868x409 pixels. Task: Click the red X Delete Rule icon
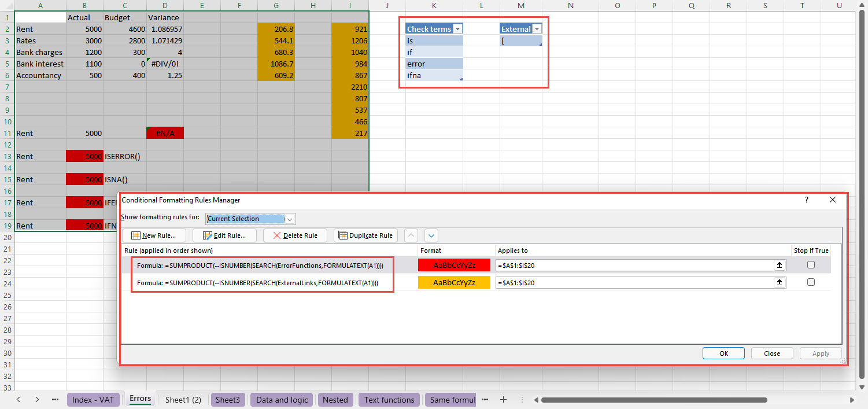[276, 235]
